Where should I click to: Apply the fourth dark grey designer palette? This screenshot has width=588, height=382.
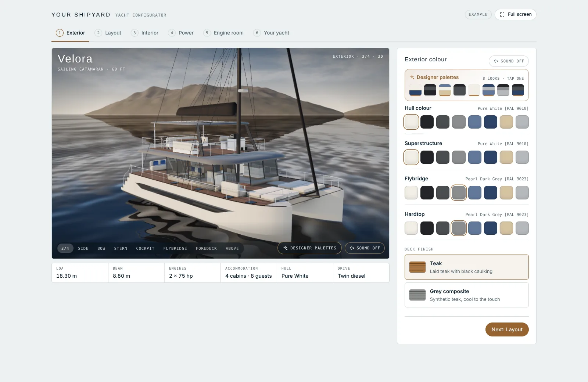pos(459,90)
